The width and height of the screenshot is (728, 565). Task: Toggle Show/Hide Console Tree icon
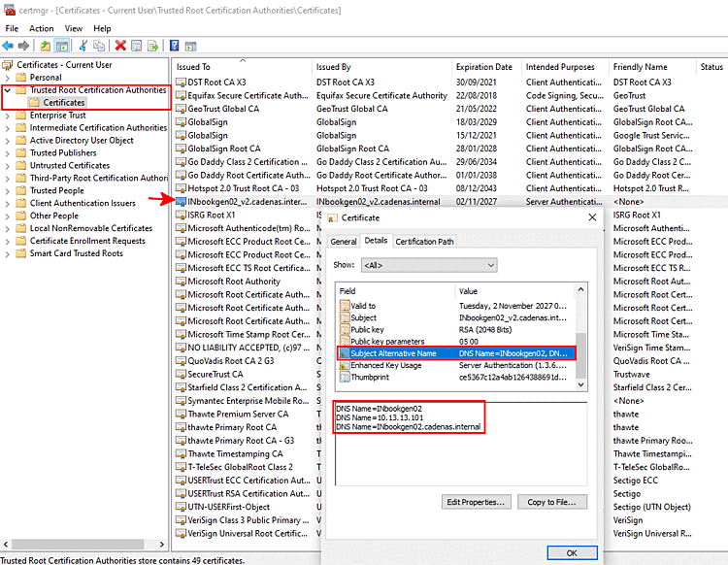point(62,46)
